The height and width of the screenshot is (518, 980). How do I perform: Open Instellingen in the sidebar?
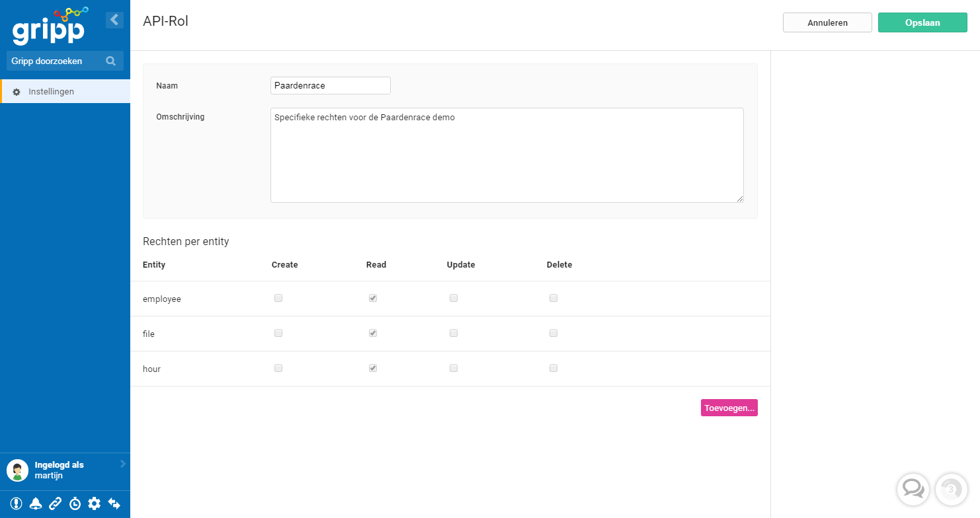click(65, 91)
